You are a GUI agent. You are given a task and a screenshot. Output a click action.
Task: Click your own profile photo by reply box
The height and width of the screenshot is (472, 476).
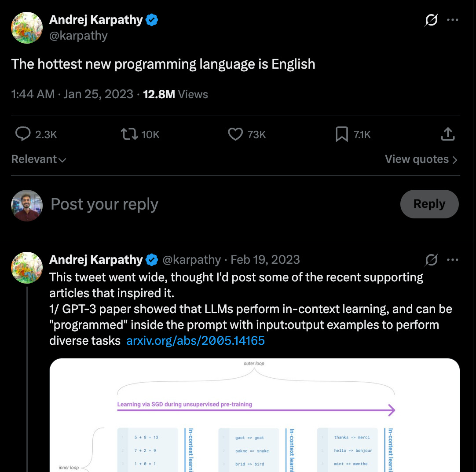(27, 205)
